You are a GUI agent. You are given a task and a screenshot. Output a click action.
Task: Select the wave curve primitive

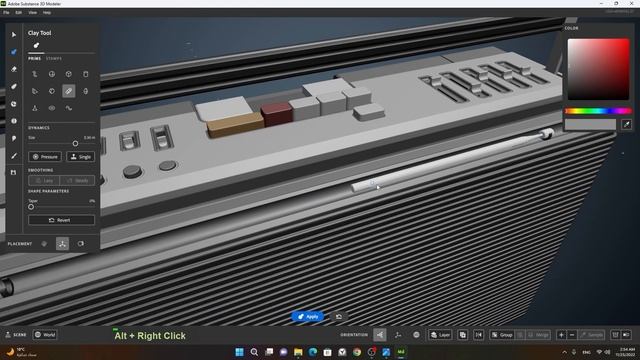pos(69,108)
